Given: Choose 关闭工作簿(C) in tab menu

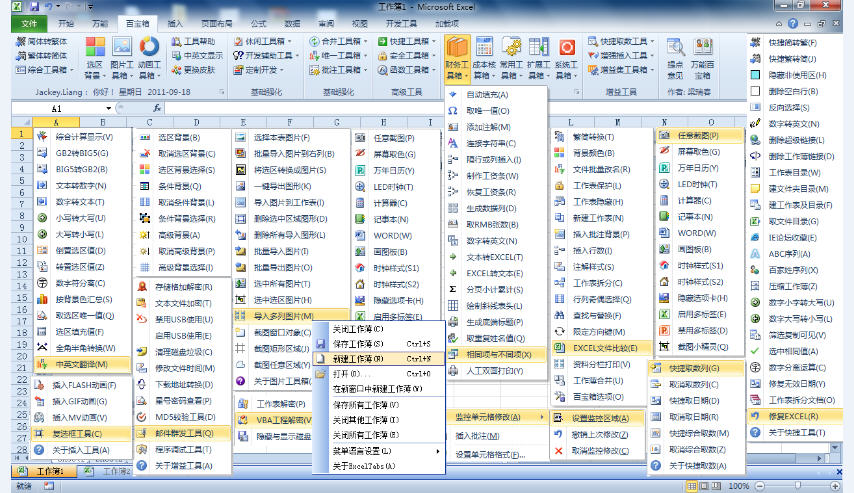Looking at the screenshot, I should point(380,329).
